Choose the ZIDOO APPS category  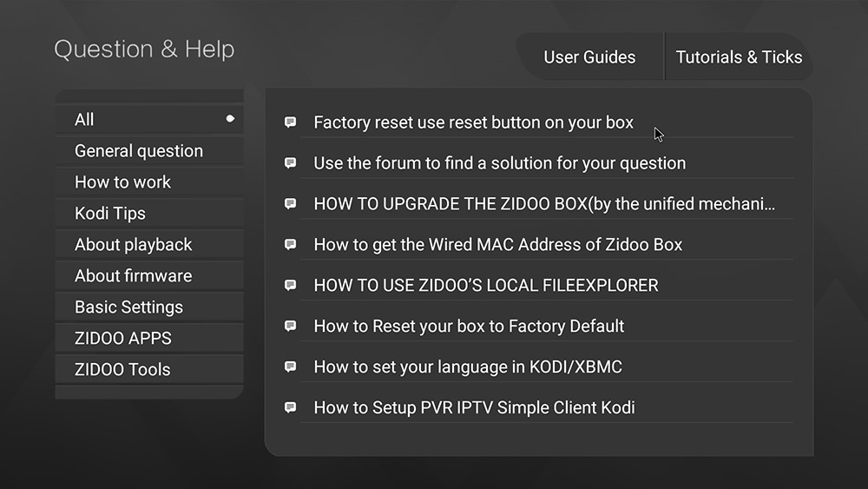pos(149,339)
